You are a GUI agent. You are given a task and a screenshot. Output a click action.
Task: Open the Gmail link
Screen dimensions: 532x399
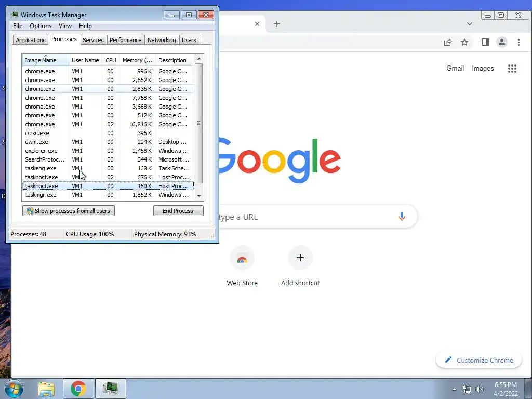point(455,68)
